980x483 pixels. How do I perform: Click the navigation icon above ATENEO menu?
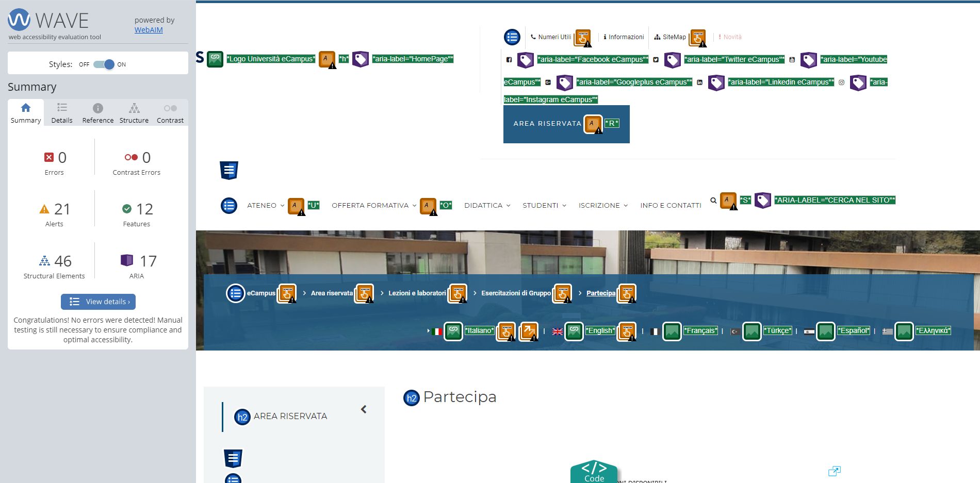coord(229,170)
